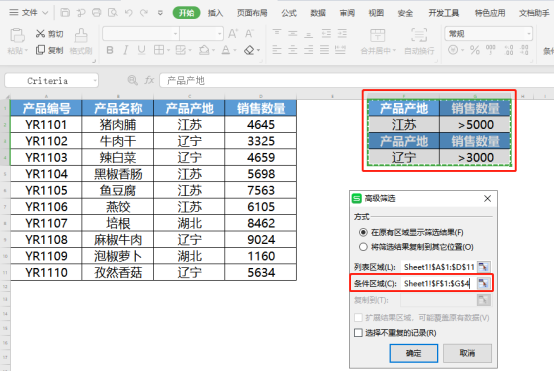Click the percent style icon
554x371 pixels.
click(x=475, y=50)
